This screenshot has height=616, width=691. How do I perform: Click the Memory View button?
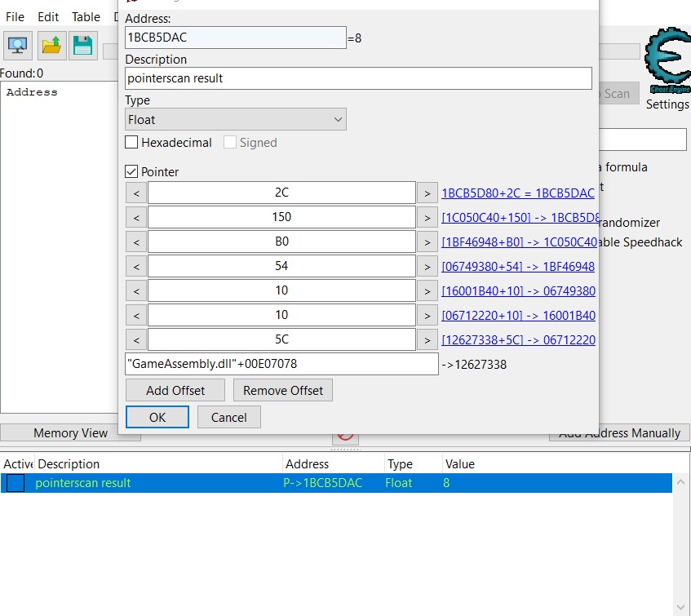70,433
